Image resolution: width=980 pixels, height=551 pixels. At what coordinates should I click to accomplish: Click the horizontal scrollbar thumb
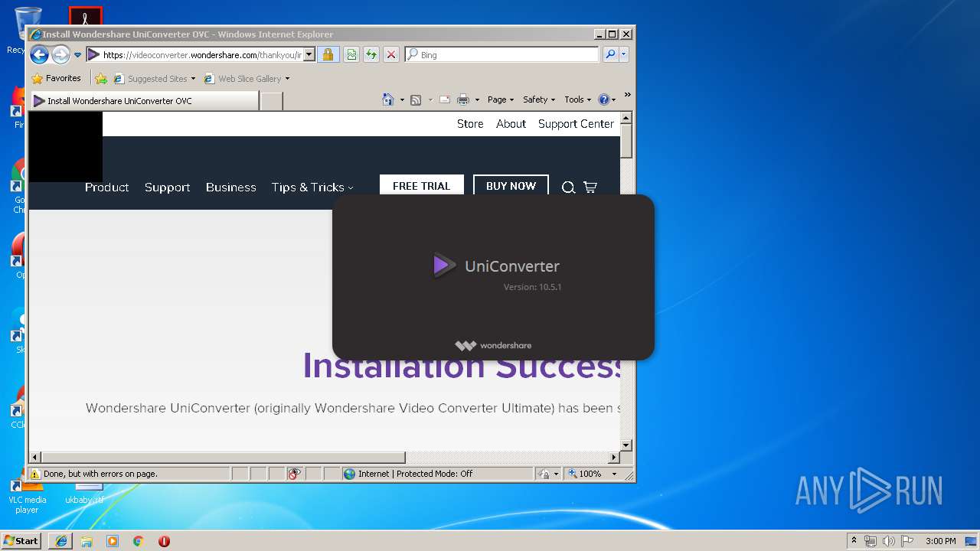(x=223, y=458)
